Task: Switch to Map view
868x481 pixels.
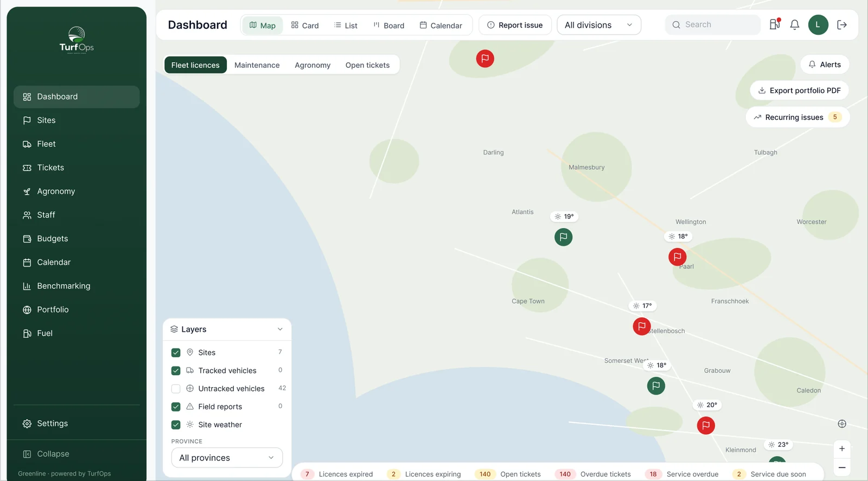Action: (x=263, y=25)
